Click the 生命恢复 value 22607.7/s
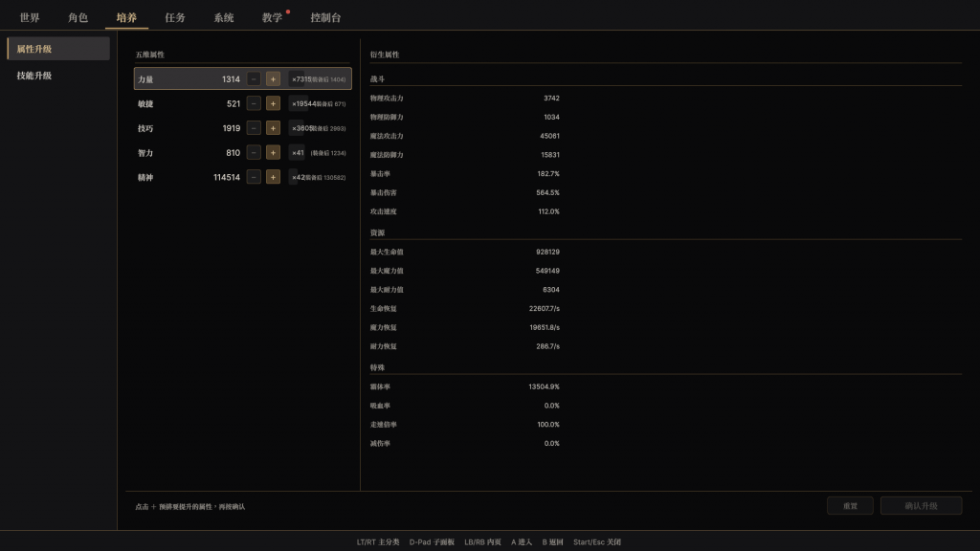 [x=545, y=309]
